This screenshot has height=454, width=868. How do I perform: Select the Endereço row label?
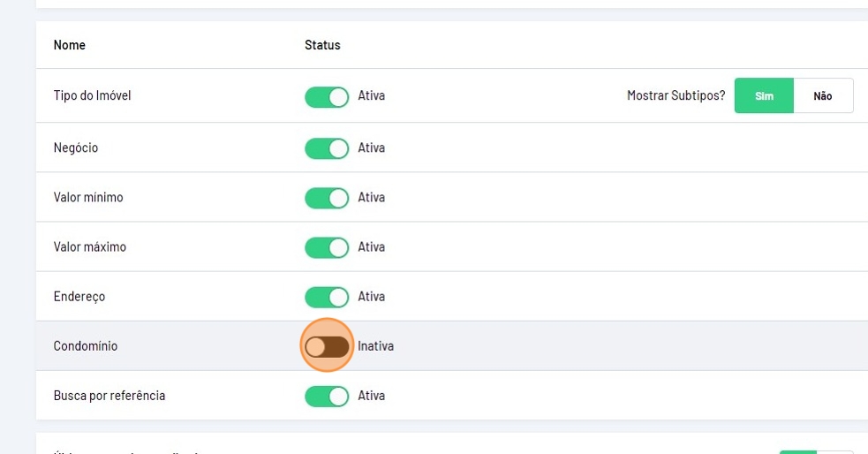79,297
